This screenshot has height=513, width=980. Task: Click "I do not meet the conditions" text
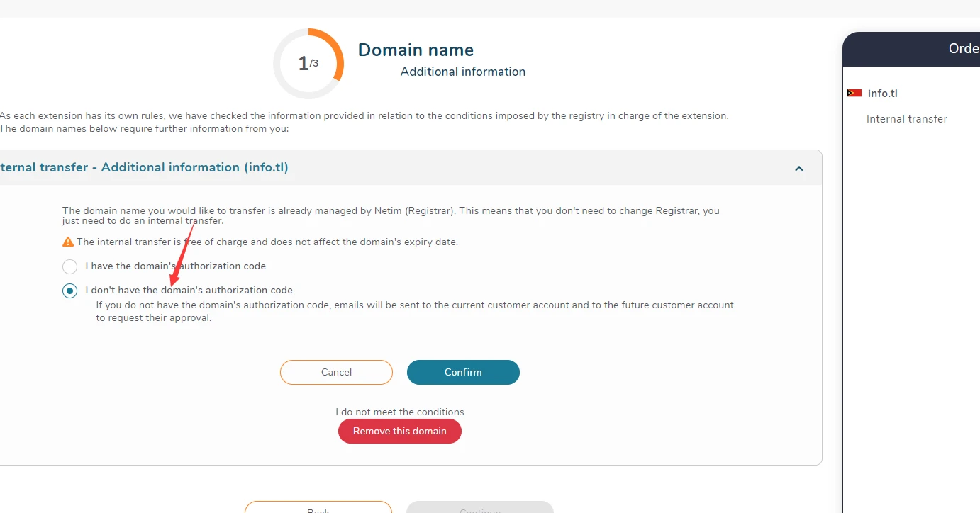click(x=400, y=412)
